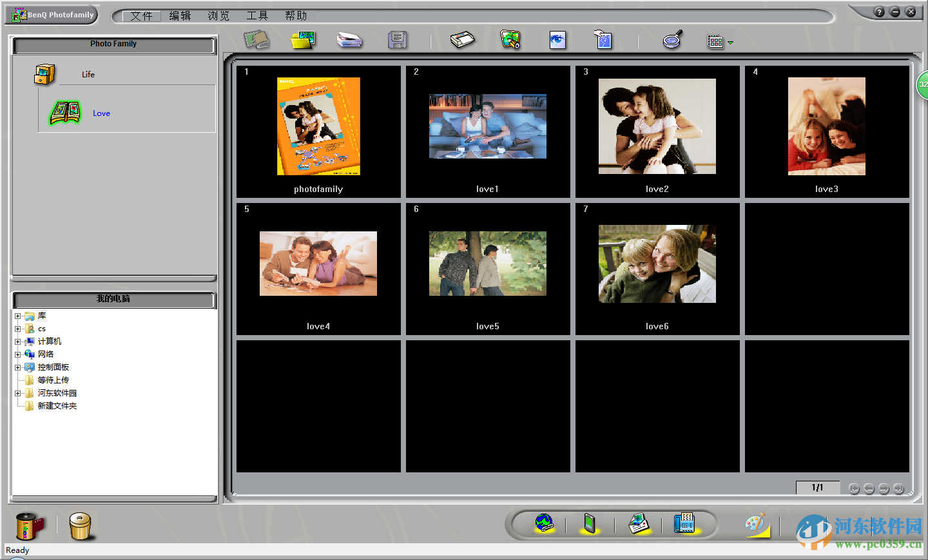Viewport: 928px width, 560px height.
Task: Click the globe web icon in bottom bar
Action: pyautogui.click(x=543, y=523)
